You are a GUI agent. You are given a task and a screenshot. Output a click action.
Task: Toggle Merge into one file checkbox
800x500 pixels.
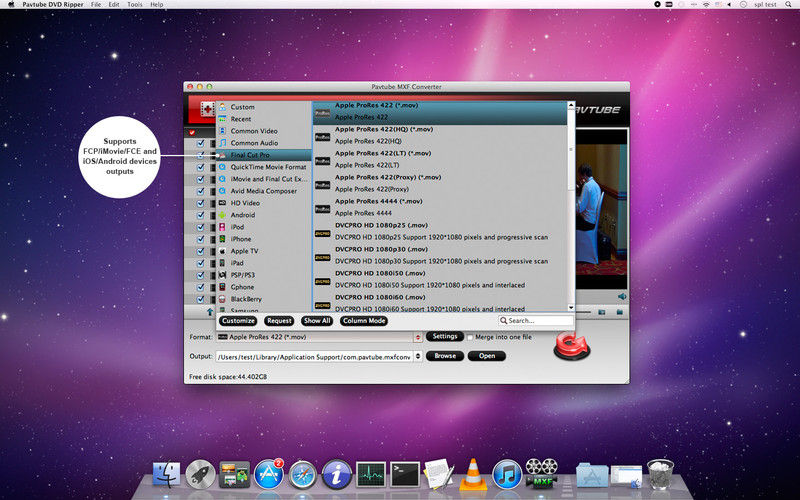pyautogui.click(x=470, y=338)
